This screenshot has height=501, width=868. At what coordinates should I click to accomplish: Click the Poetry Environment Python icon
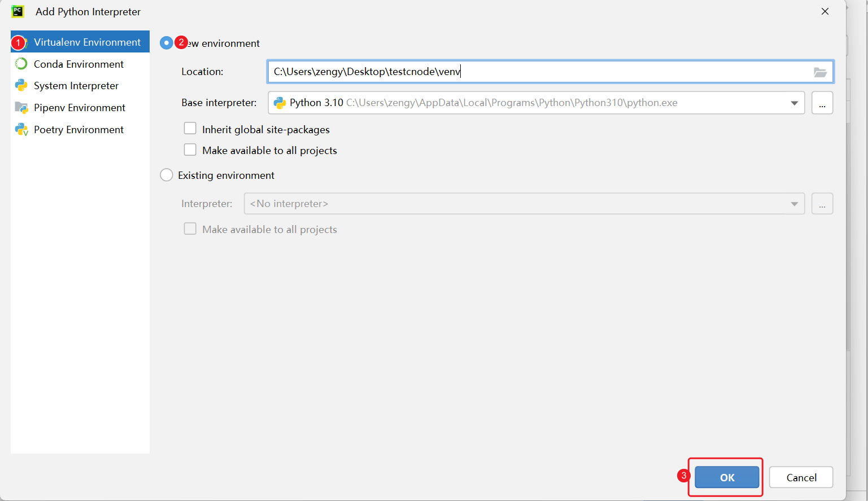[21, 129]
